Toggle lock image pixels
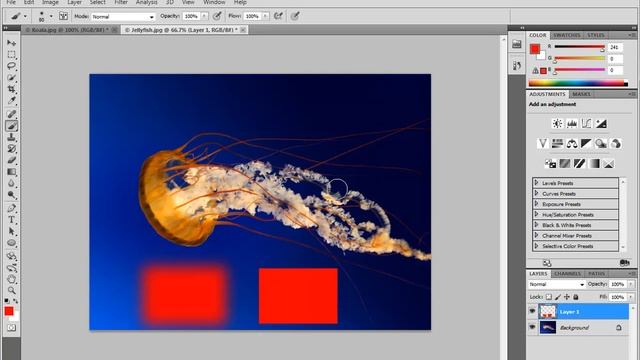This screenshot has width=640, height=360. (x=558, y=297)
